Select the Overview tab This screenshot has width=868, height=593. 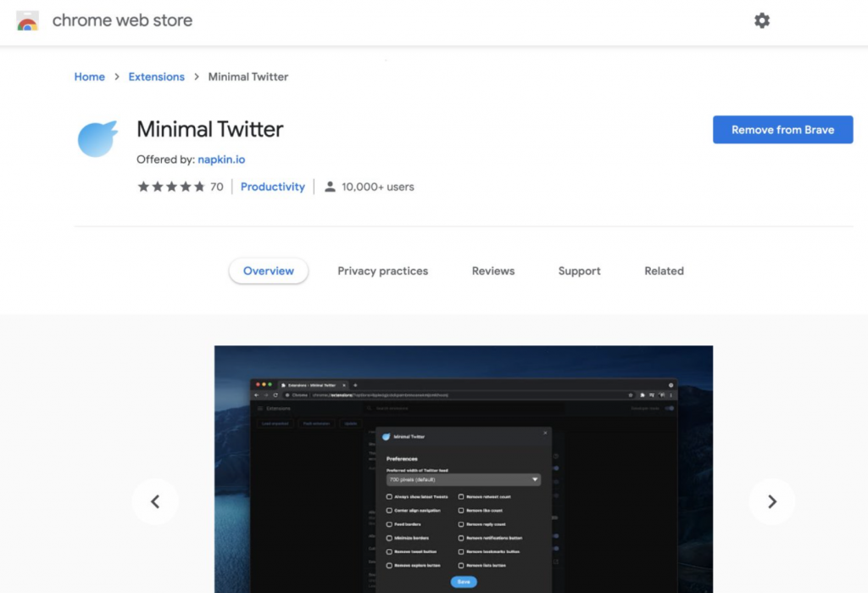[x=269, y=271]
